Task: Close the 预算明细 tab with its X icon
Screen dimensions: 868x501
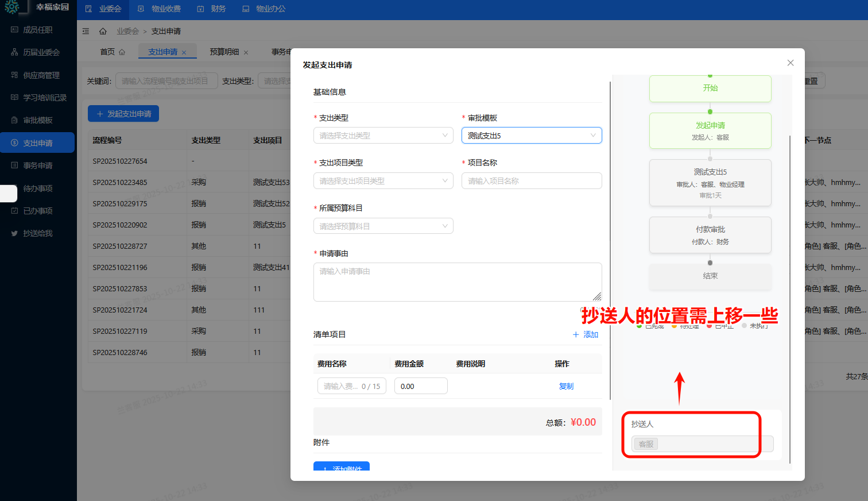Action: pyautogui.click(x=246, y=52)
